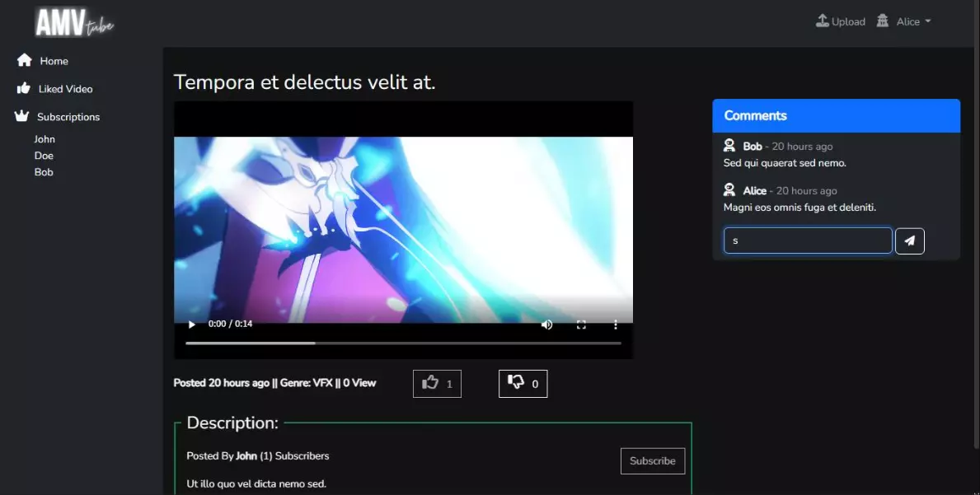Click the Upload icon in header
The height and width of the screenshot is (495, 980).
[822, 21]
